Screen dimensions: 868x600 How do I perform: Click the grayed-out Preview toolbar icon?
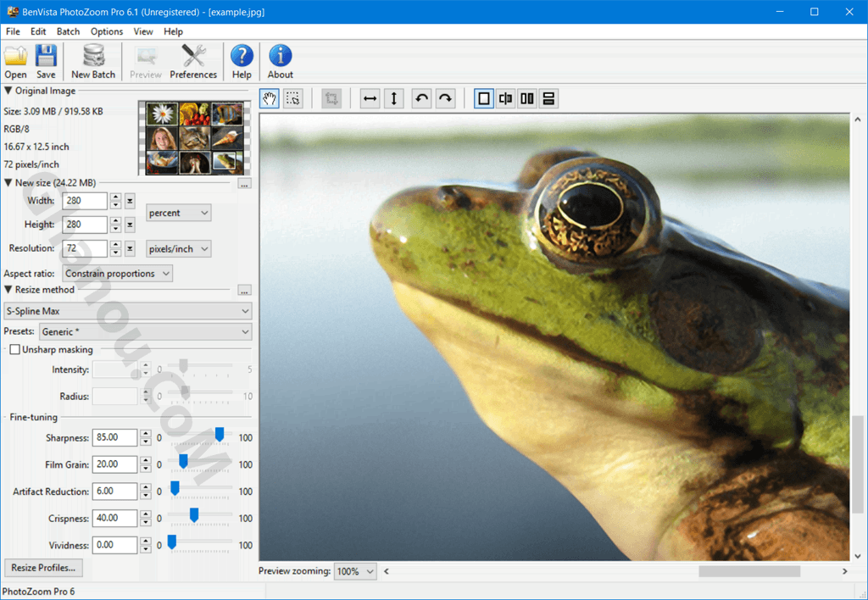pyautogui.click(x=146, y=61)
